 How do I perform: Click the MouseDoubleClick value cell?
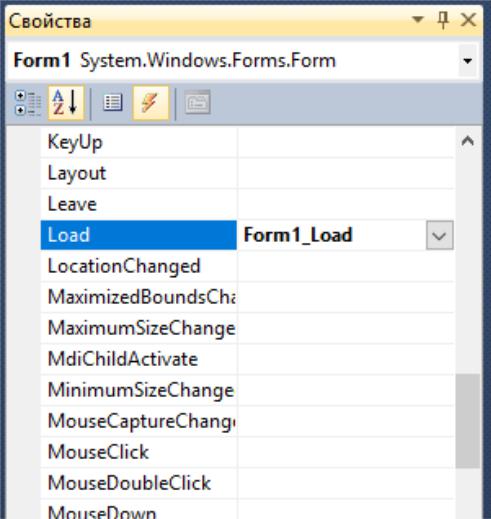(x=346, y=483)
